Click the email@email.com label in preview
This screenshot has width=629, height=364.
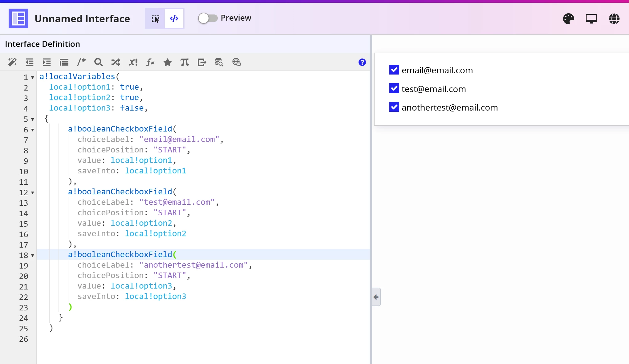437,70
